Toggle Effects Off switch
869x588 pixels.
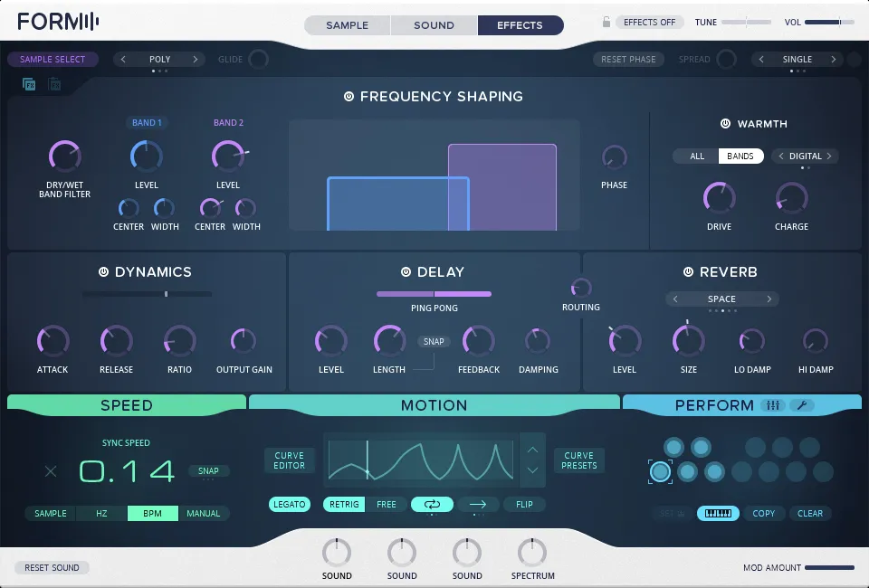(x=649, y=22)
